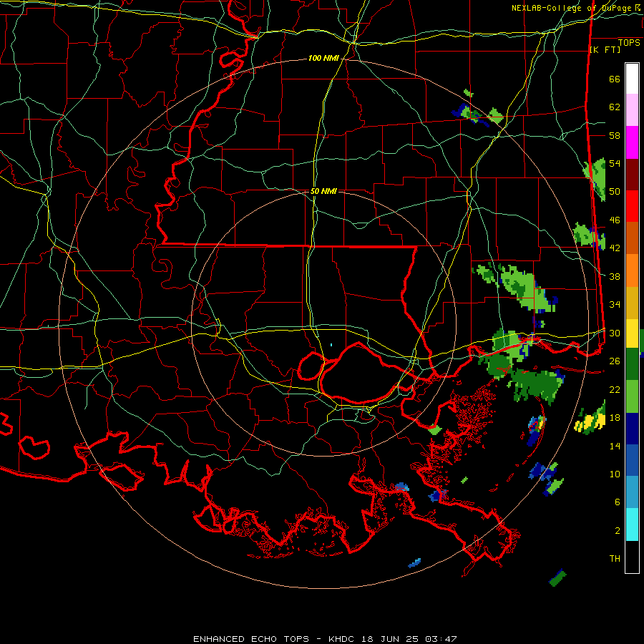The width and height of the screenshot is (644, 644).
Task: Click the dark orange 42–46 kft legend swatch
Action: pyautogui.click(x=632, y=238)
